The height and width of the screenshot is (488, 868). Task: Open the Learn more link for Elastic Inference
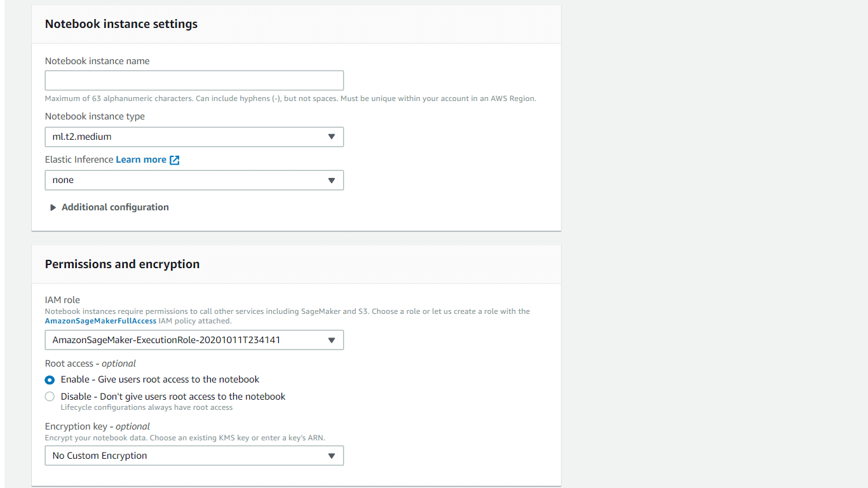(x=141, y=159)
